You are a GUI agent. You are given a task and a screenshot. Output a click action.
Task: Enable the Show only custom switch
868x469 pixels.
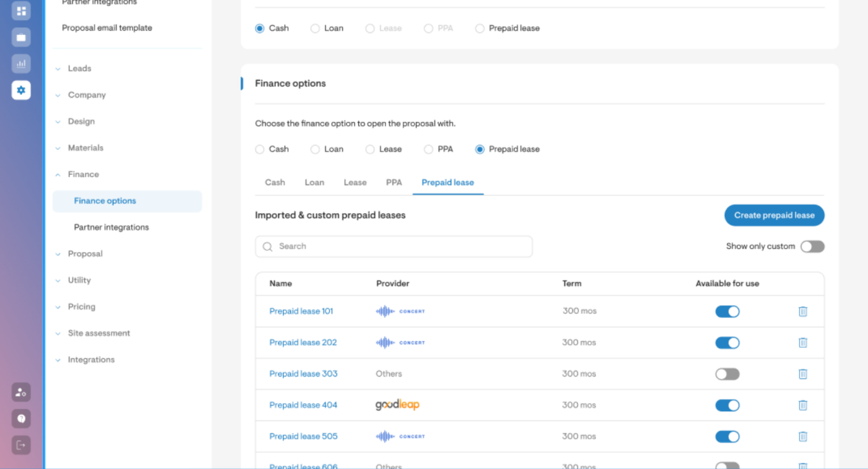point(812,246)
